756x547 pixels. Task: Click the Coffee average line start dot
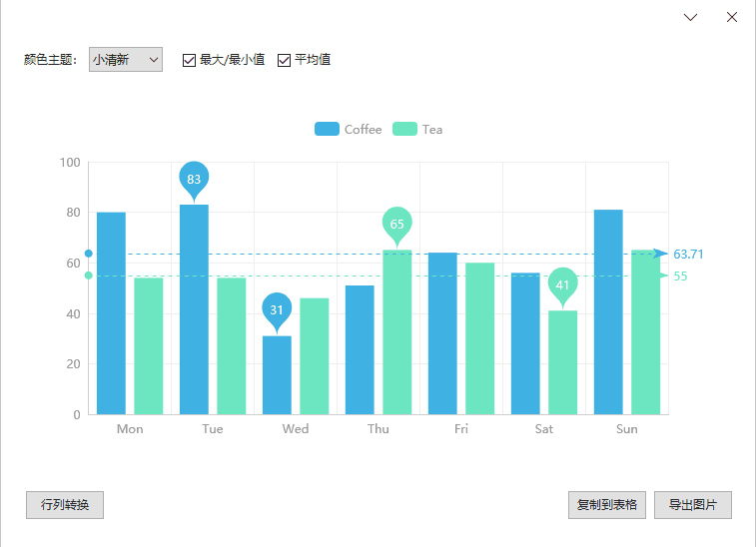click(x=89, y=254)
